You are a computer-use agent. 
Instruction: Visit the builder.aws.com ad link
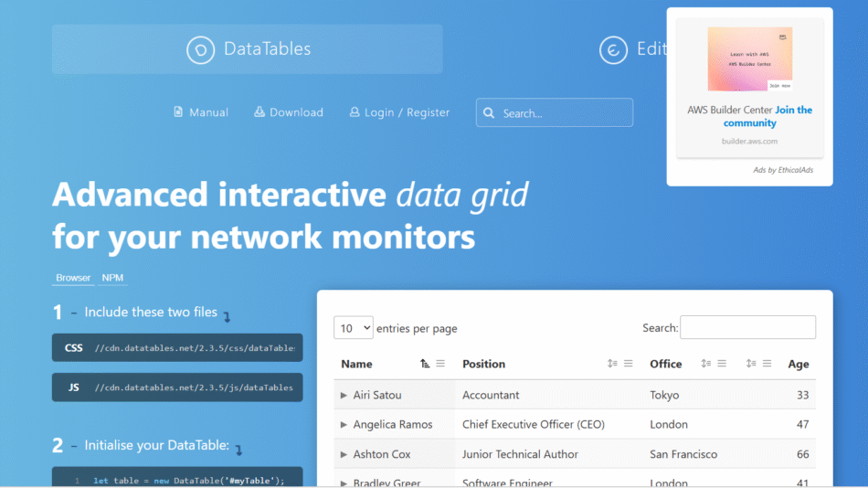(749, 142)
